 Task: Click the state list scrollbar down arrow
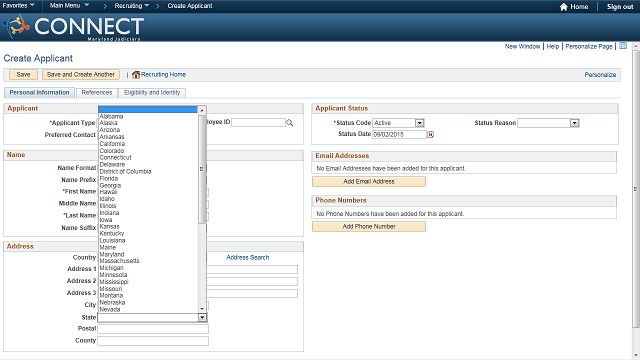(x=202, y=309)
